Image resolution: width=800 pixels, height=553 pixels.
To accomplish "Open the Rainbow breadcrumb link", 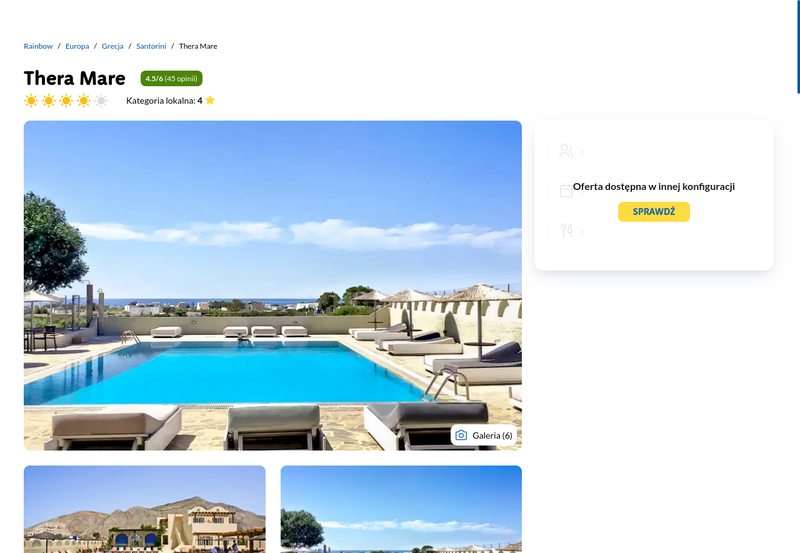I will pyautogui.click(x=38, y=46).
